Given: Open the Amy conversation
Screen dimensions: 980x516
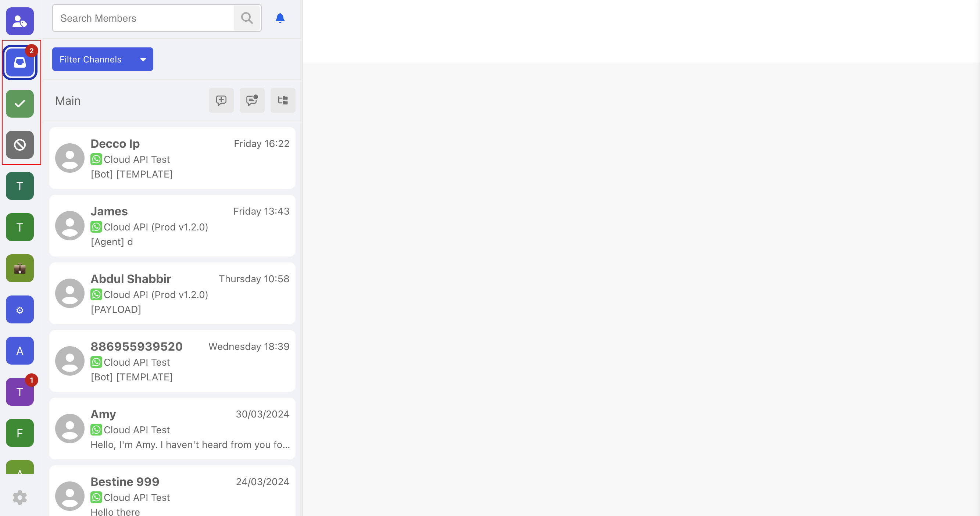Looking at the screenshot, I should (172, 429).
